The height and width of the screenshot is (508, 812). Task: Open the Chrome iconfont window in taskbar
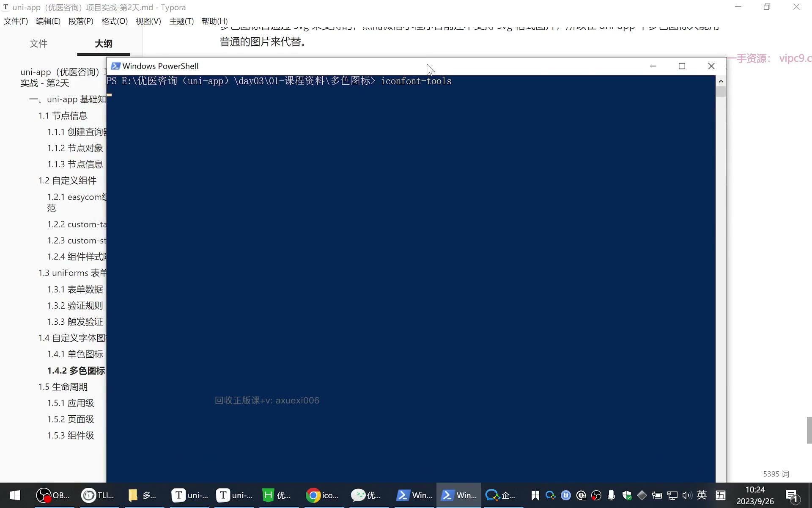[x=322, y=495]
